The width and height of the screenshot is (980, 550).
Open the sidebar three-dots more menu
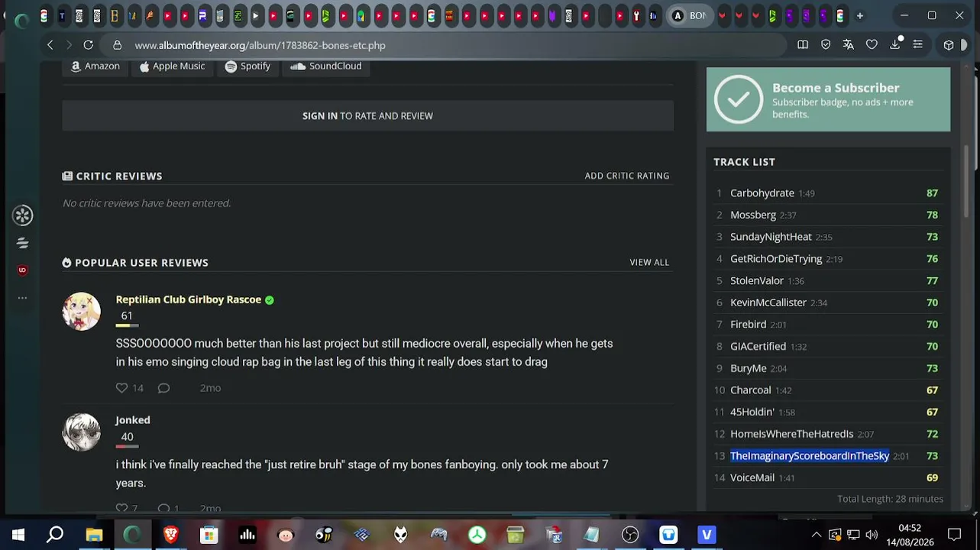click(22, 298)
